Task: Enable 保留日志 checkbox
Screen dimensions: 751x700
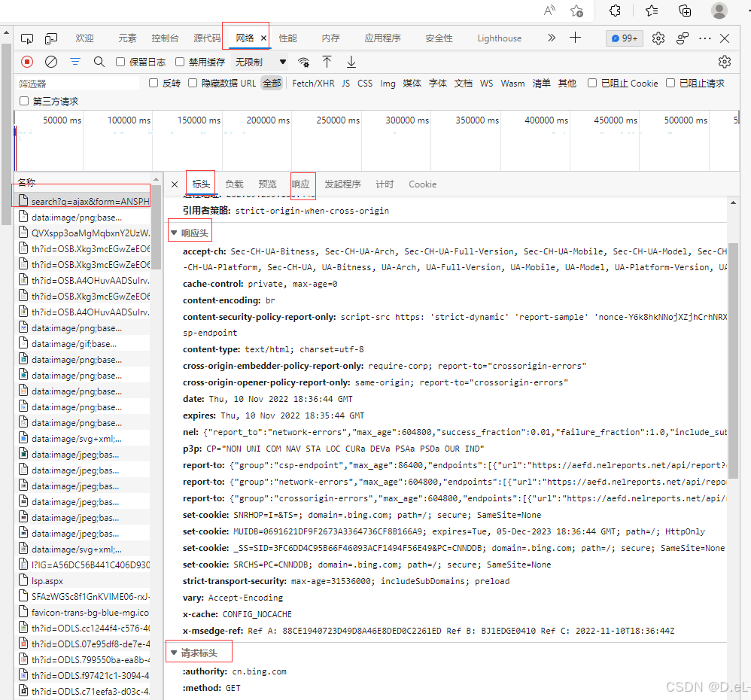Action: coord(120,62)
